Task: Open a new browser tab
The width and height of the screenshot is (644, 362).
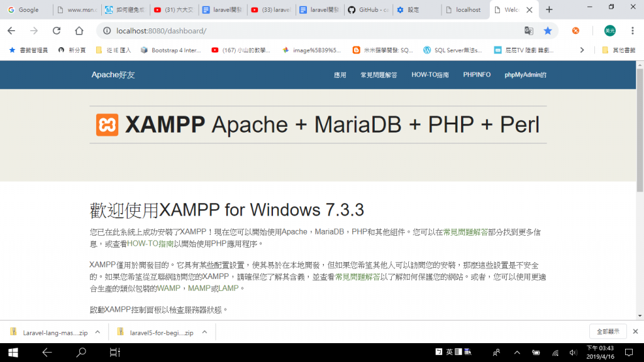Action: click(549, 10)
